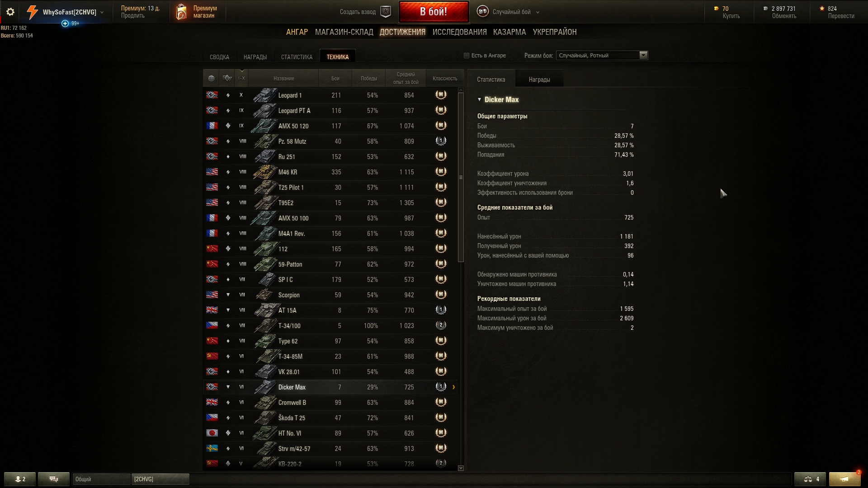Open the settings gear menu

pos(10,12)
